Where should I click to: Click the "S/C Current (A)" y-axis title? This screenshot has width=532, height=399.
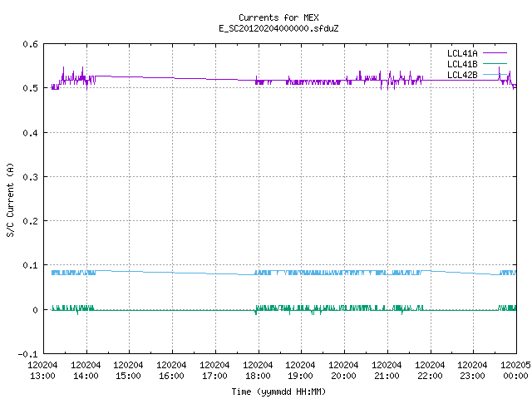11,199
